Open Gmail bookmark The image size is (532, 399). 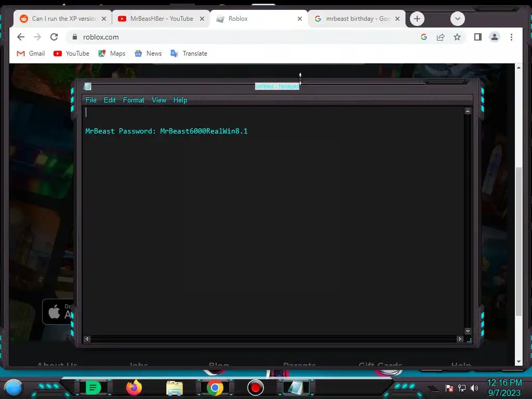(31, 54)
